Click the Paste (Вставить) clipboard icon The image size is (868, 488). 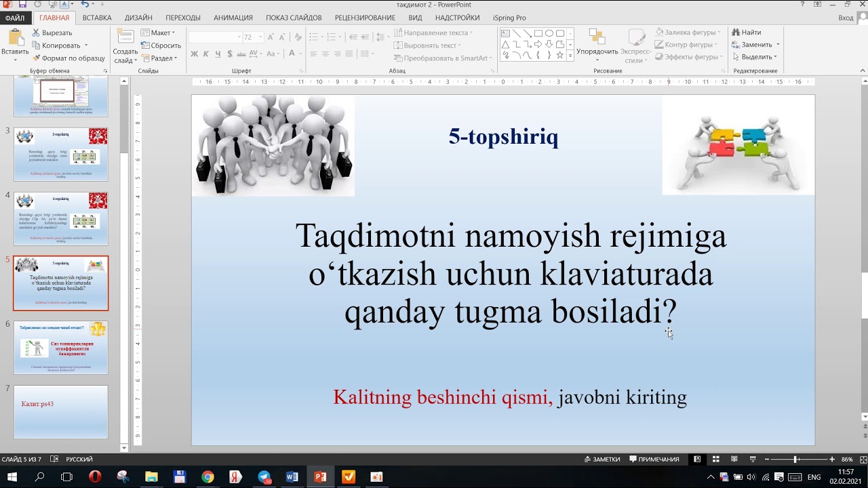(x=15, y=39)
